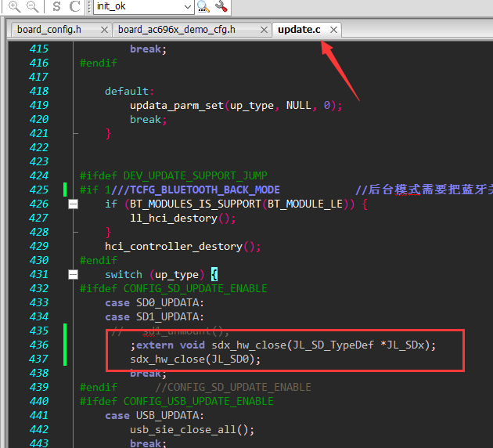Click the C toolbar icon

[74, 6]
